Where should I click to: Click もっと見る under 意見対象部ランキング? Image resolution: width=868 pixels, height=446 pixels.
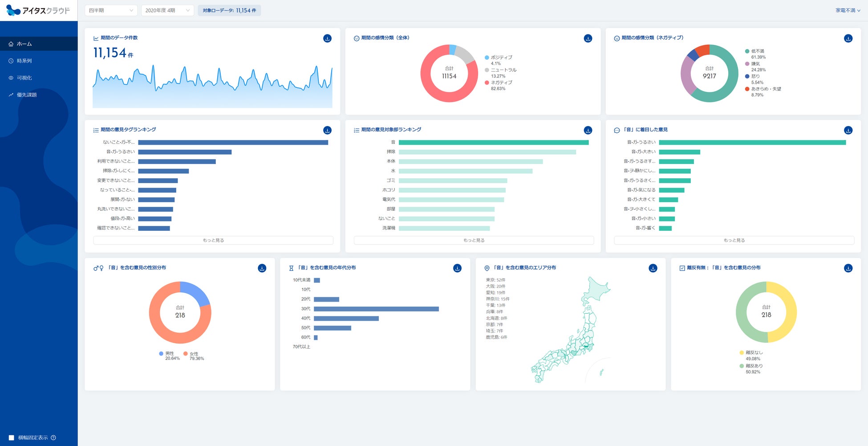tap(474, 240)
